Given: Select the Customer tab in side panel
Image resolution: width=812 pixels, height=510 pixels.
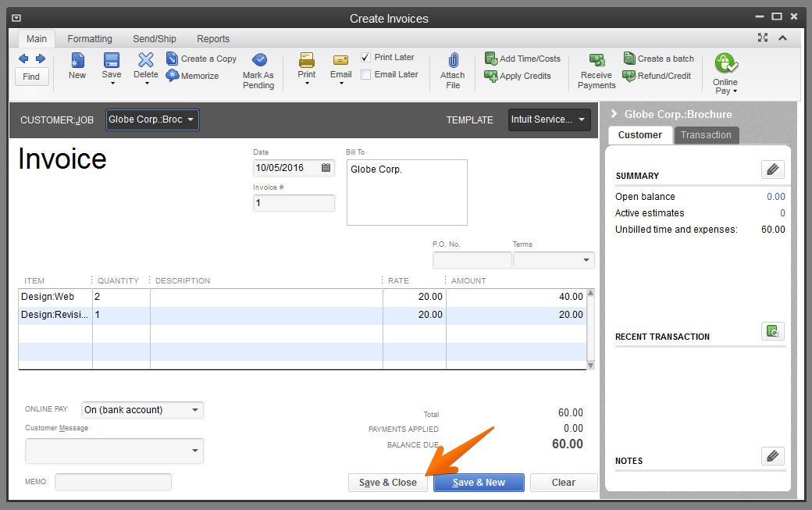Looking at the screenshot, I should click(x=640, y=135).
